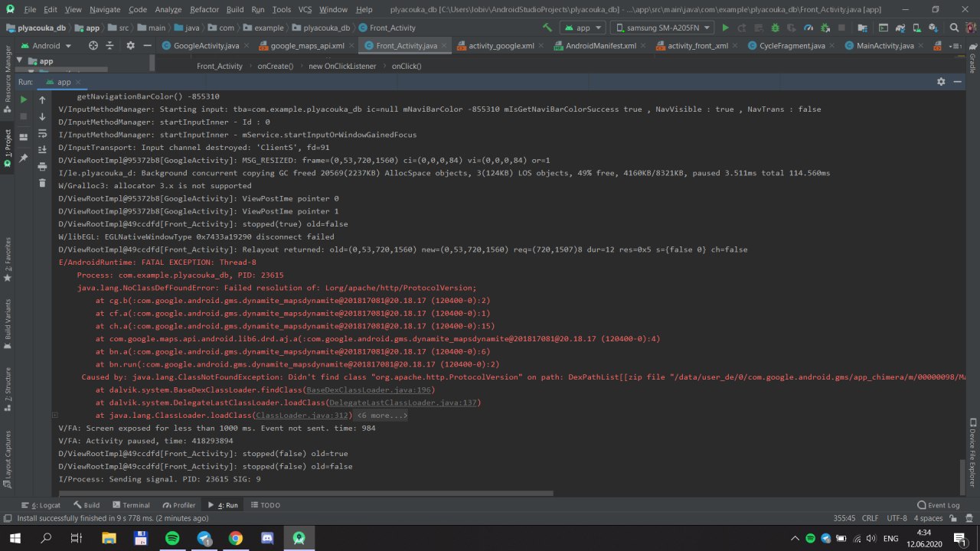Open the Project panel gear options
The height and width of the screenshot is (551, 980).
tap(129, 45)
